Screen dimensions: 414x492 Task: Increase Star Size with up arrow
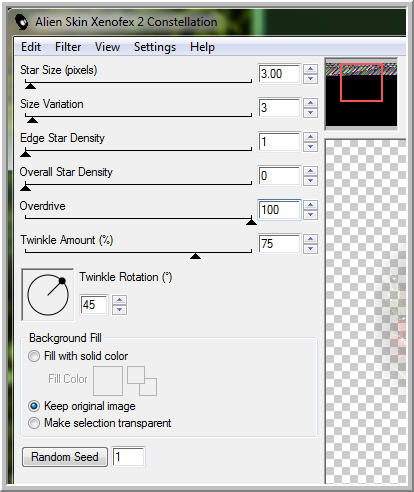pos(310,69)
